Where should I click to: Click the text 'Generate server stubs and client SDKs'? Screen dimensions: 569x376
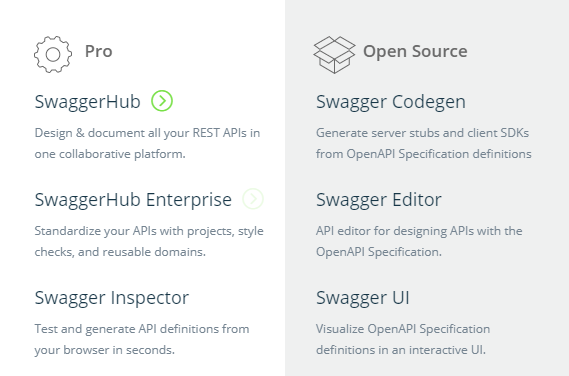tap(422, 133)
